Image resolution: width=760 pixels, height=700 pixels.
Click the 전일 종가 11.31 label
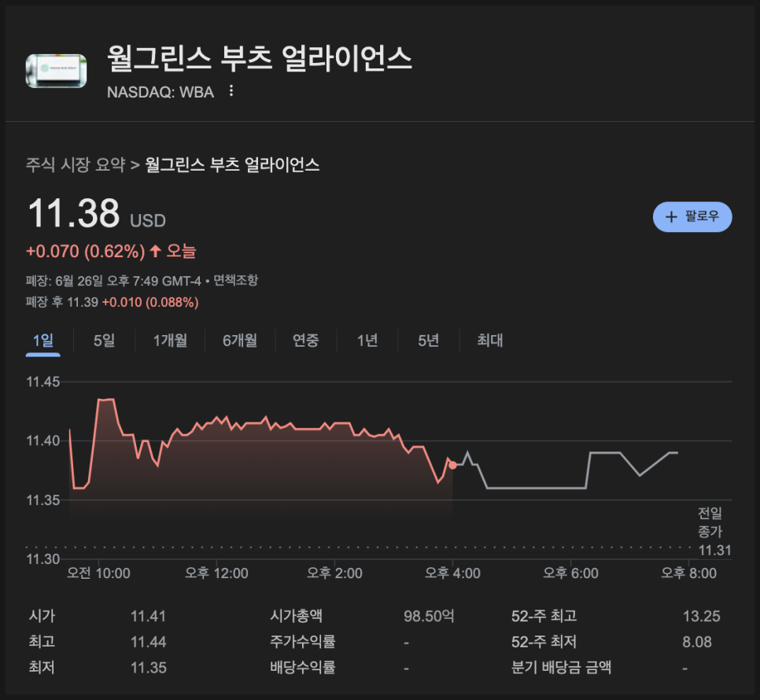(714, 532)
